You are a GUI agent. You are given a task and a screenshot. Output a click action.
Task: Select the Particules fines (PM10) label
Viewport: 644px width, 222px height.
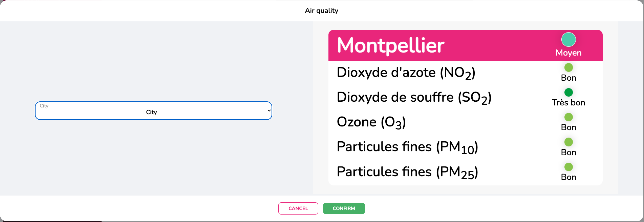click(x=407, y=147)
